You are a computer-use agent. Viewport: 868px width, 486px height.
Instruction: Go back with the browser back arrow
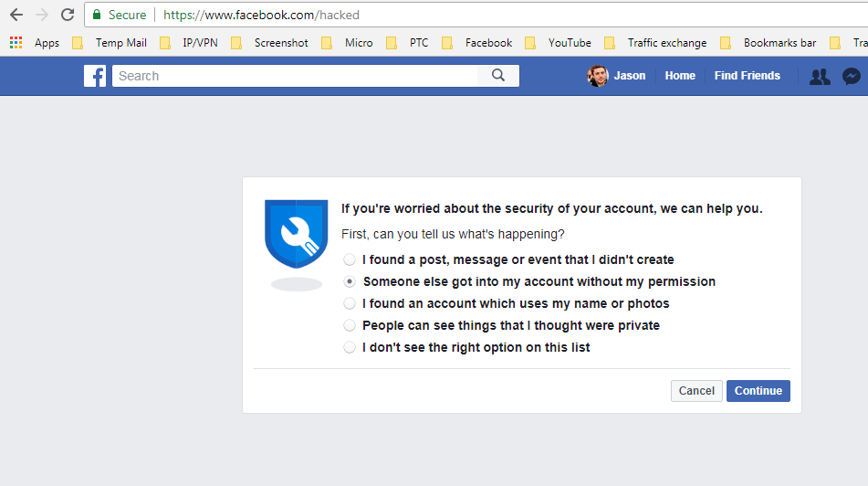coord(16,15)
